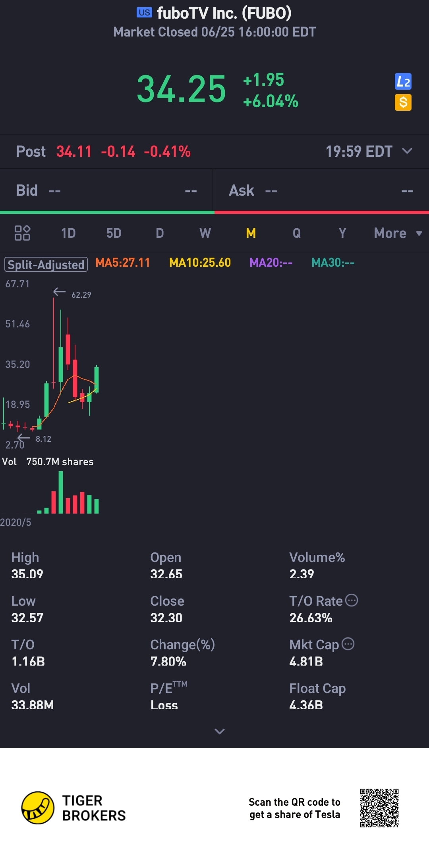The width and height of the screenshot is (429, 868).
Task: Tap the tallest green volume bar
Action: pyautogui.click(x=61, y=492)
